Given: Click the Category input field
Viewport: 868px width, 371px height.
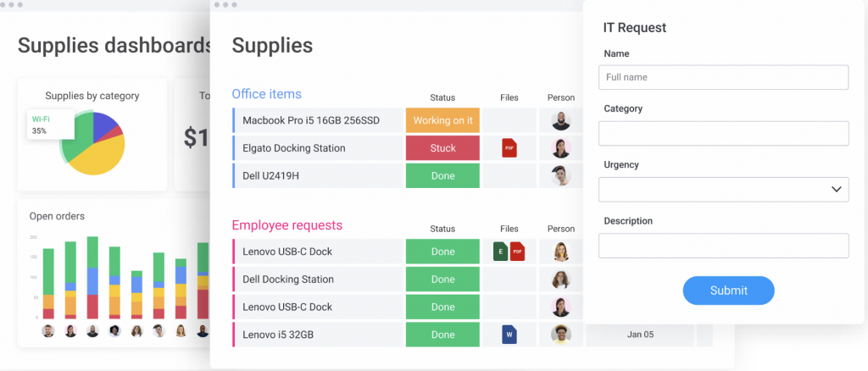Looking at the screenshot, I should (723, 133).
